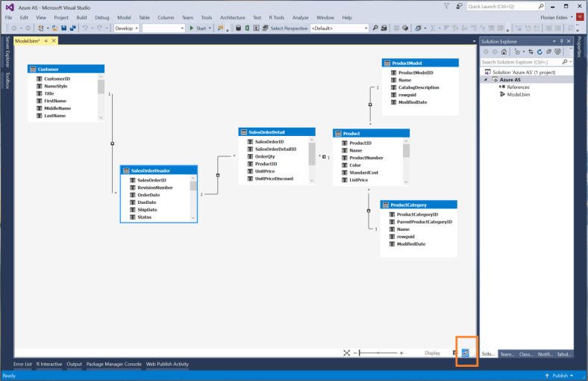Viewport: 588px width, 381px height.
Task: Click the Fit to Screen diagram icon
Action: click(x=346, y=353)
